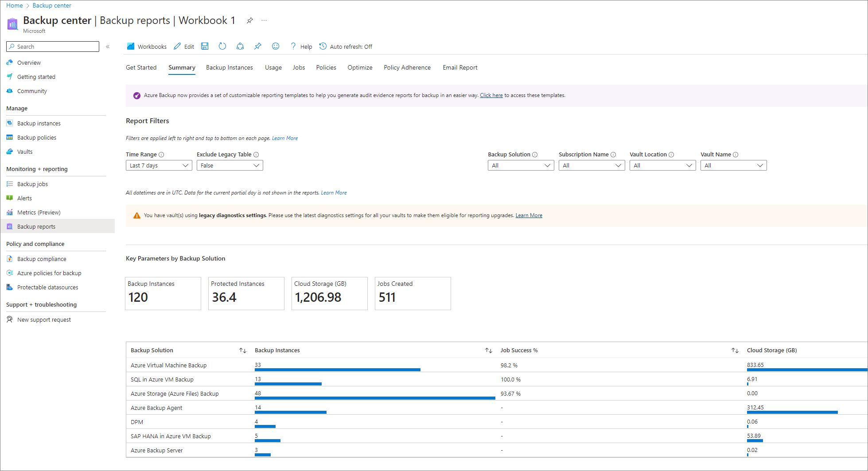Expand the Exclude Legacy Table dropdown

(230, 165)
